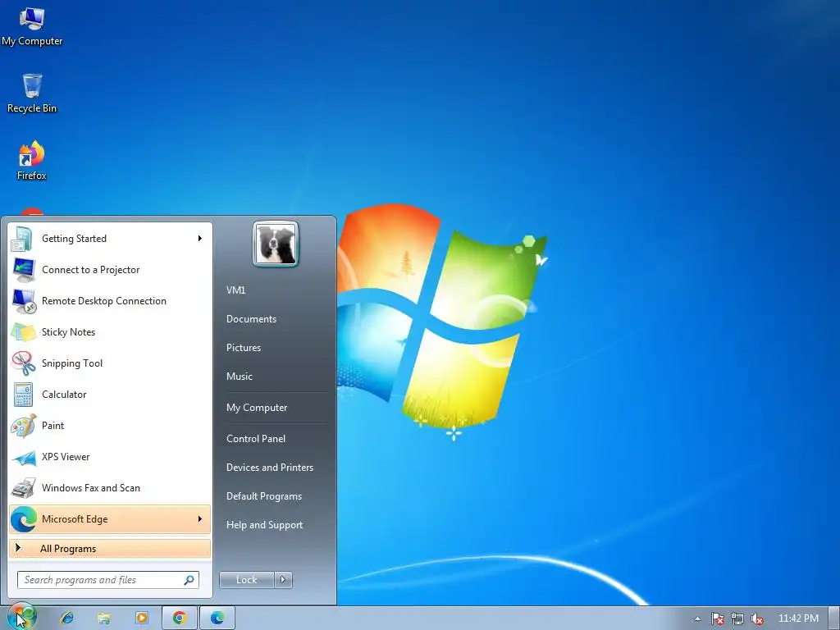Screen dimensions: 840x630
Task: Click the Microsoft Edge icon in Start menu
Action: [x=24, y=519]
